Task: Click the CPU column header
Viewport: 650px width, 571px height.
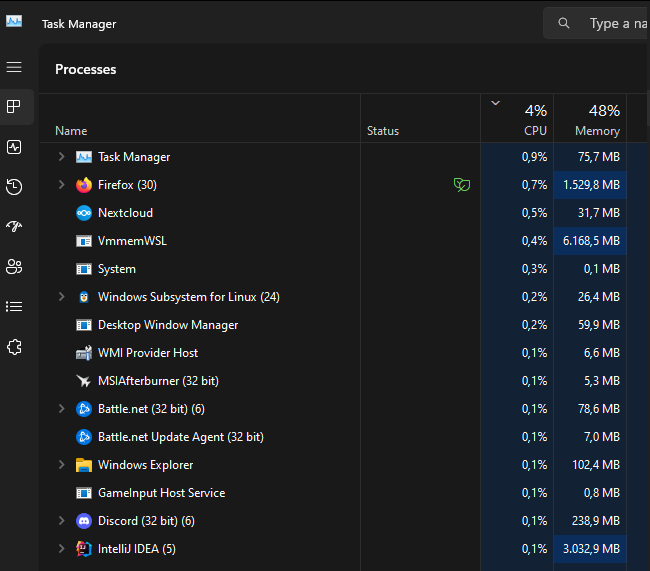Action: (x=535, y=131)
